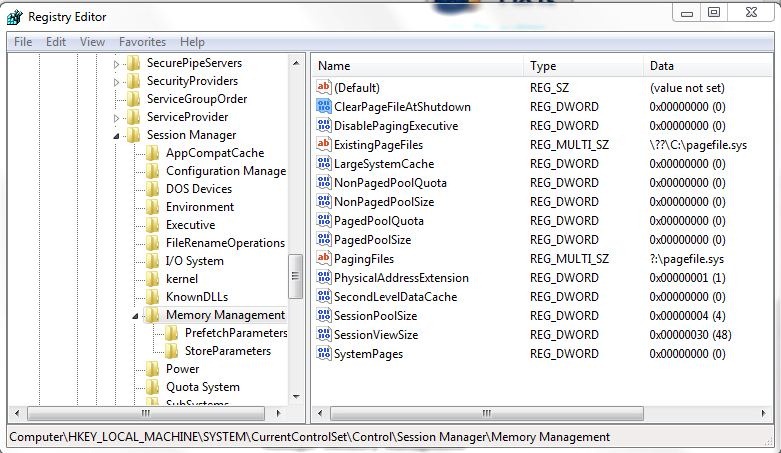The image size is (781, 453).
Task: Click the PrefetchParameters folder icon
Action: click(171, 333)
